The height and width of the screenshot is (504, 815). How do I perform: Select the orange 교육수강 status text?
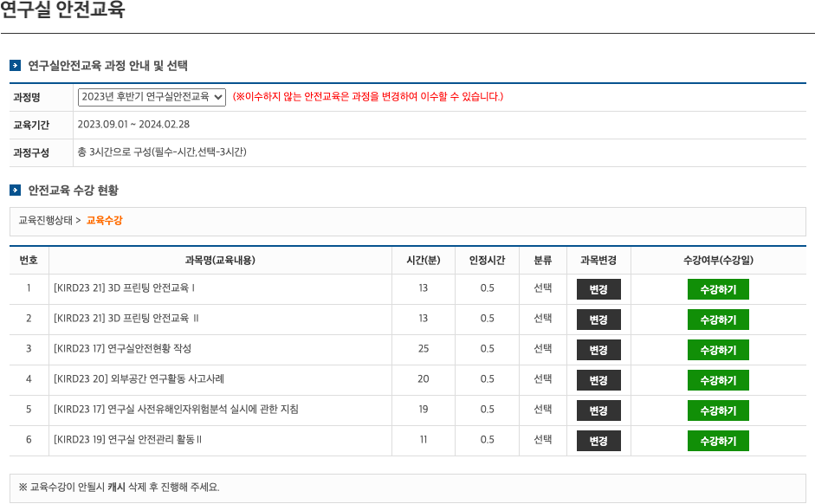pos(105,220)
